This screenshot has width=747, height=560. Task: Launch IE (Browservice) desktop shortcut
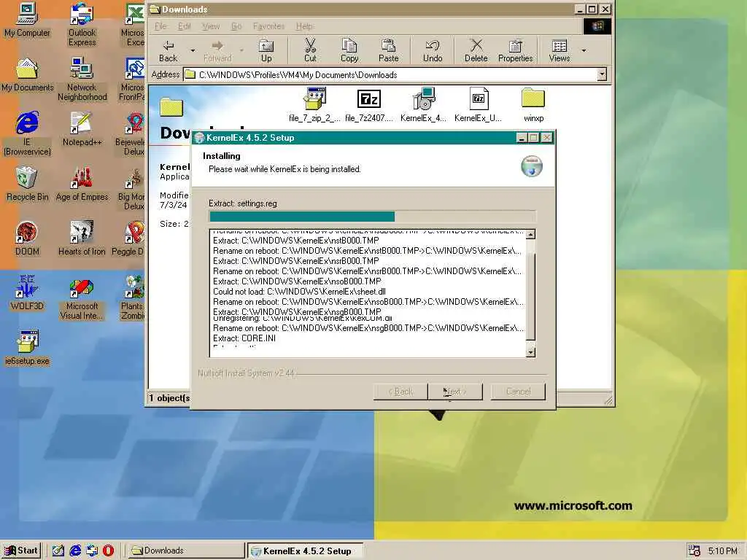click(27, 134)
